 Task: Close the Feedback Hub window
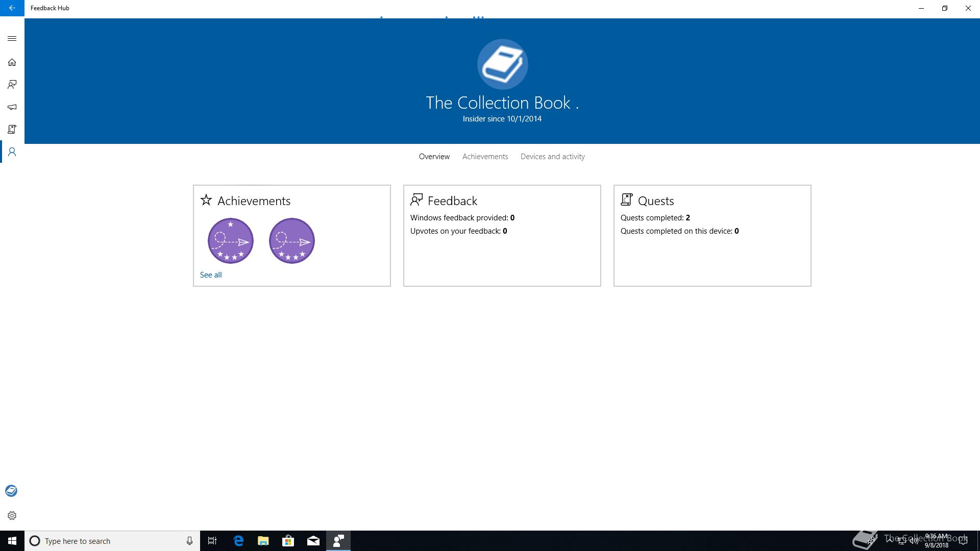[968, 8]
